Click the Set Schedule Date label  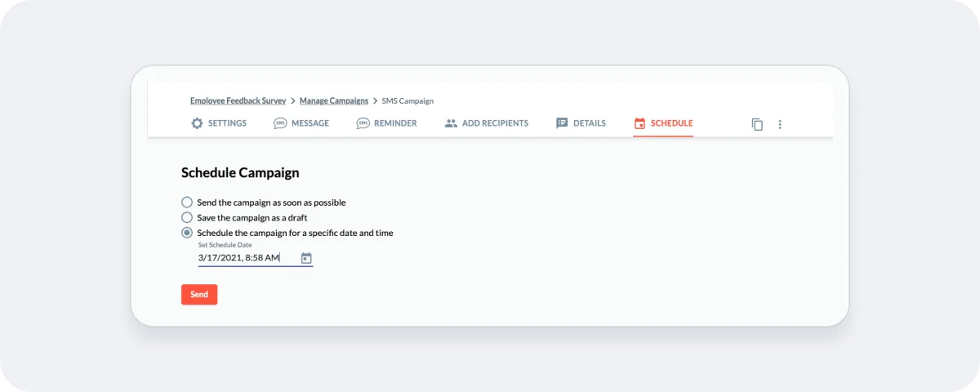point(225,245)
